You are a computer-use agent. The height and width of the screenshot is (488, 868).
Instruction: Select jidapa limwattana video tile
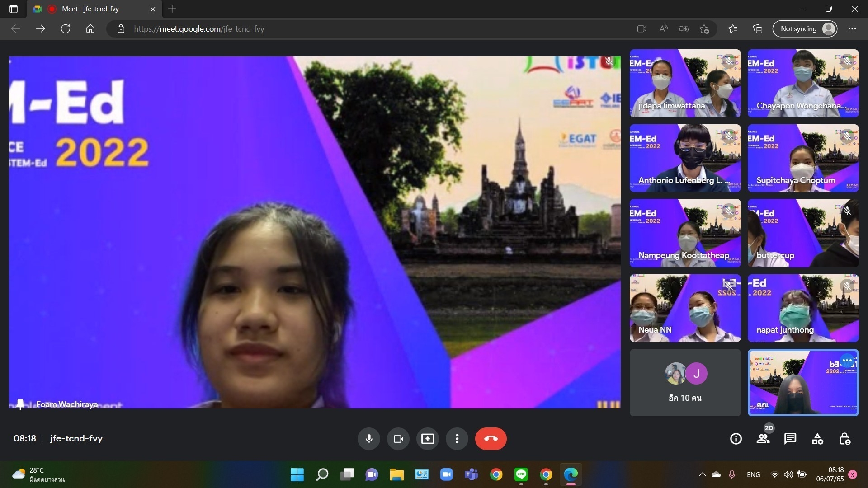(x=685, y=83)
